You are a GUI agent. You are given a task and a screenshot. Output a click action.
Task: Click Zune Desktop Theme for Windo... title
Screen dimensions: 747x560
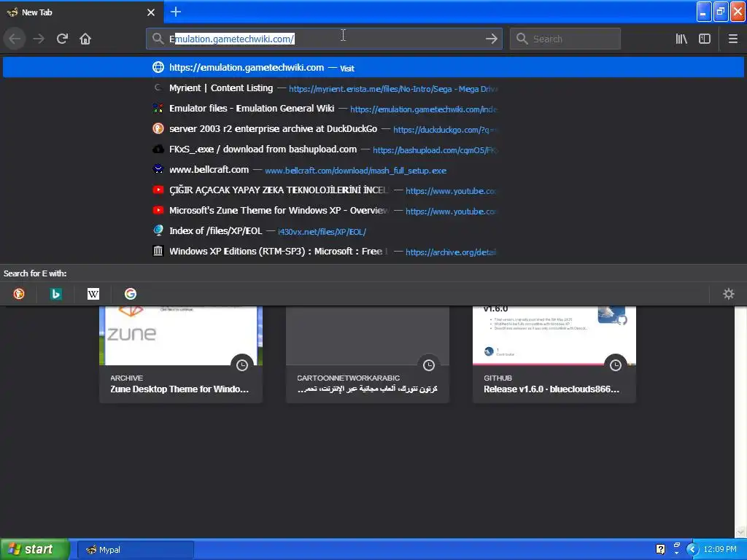pos(179,389)
